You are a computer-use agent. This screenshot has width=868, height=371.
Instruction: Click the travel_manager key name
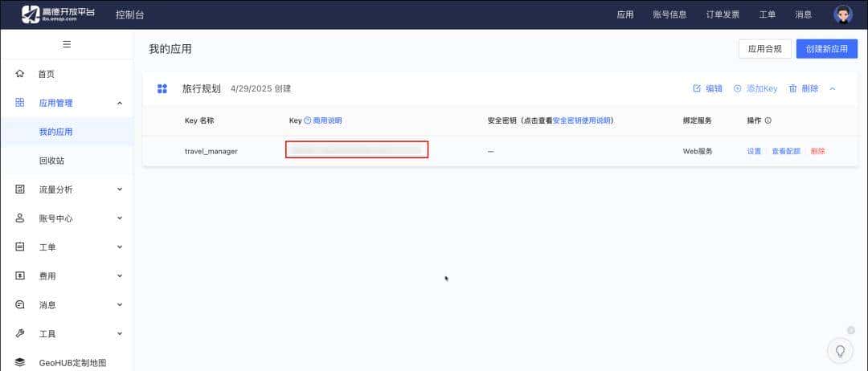point(211,151)
